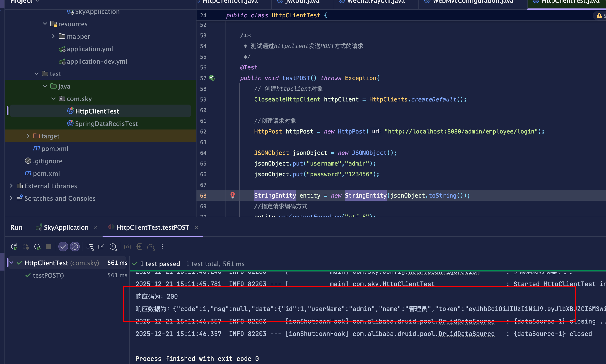Viewport: 606px width, 364px height.
Task: Collapse the resources folder in Project view
Action: tap(45, 24)
